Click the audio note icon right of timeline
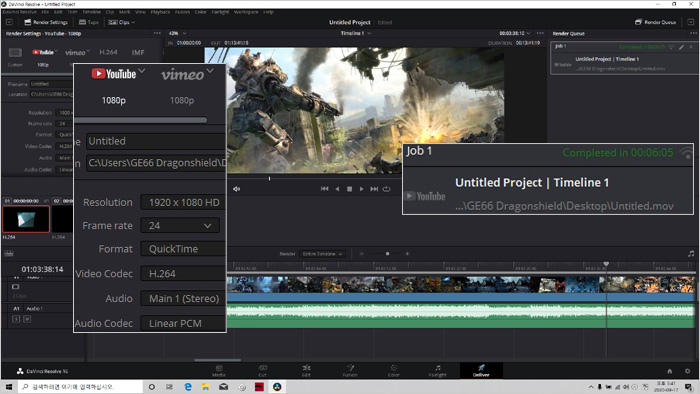 [x=691, y=253]
